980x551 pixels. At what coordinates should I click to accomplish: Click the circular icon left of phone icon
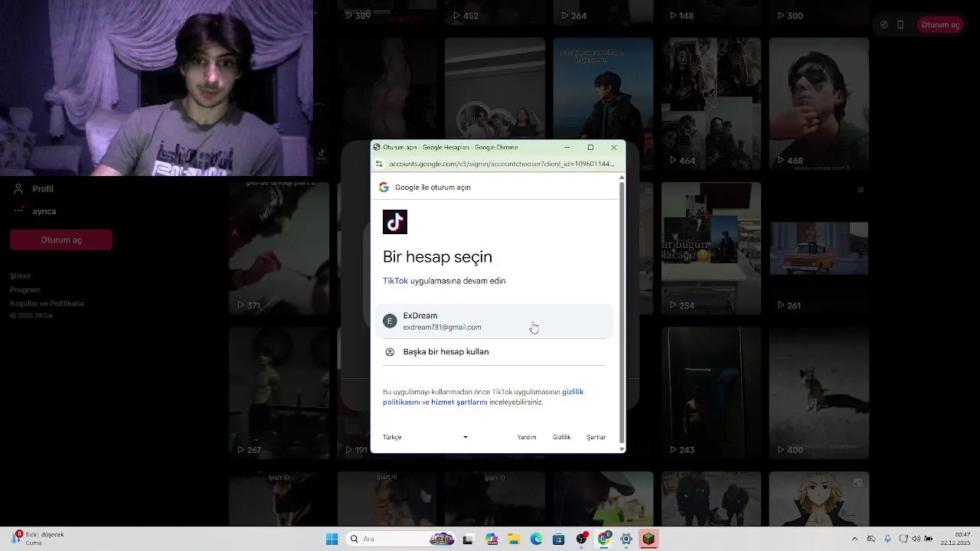[884, 24]
